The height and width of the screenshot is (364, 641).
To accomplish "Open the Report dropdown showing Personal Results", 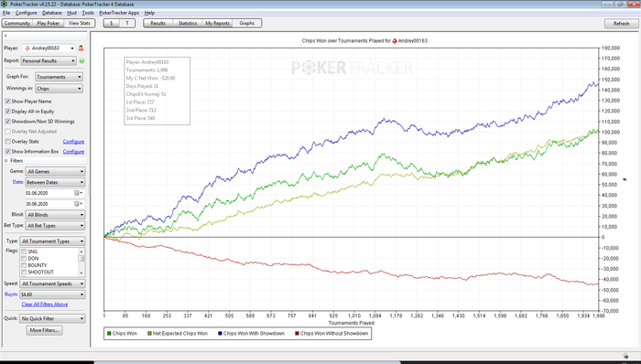I will click(x=49, y=60).
